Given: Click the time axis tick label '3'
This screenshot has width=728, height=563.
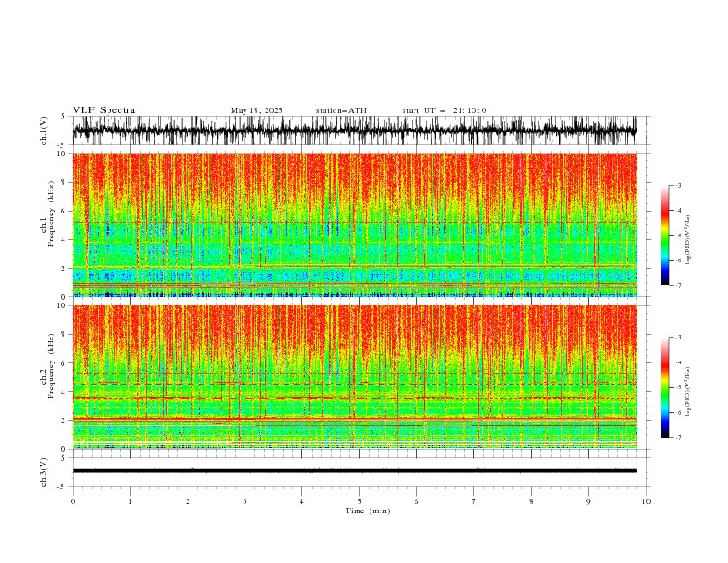Looking at the screenshot, I should pyautogui.click(x=245, y=501).
